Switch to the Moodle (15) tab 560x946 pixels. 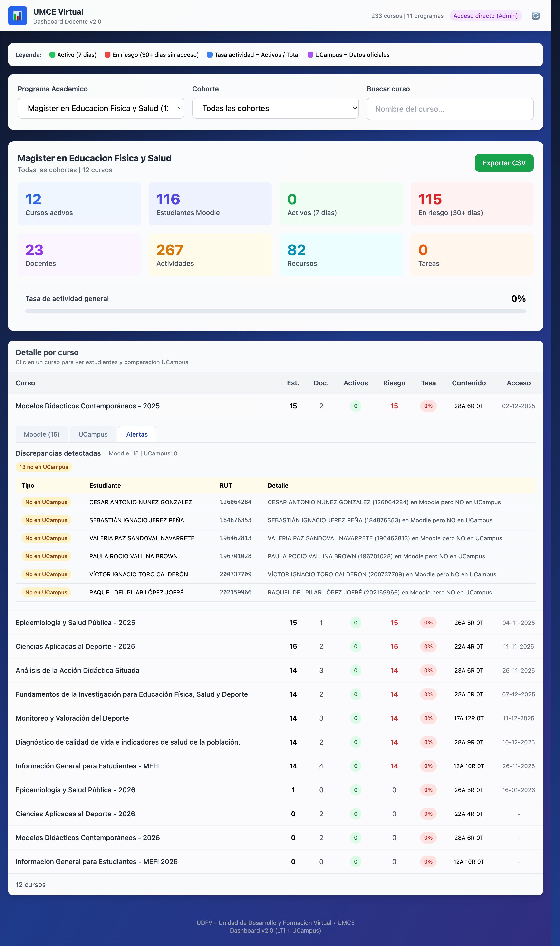point(41,434)
